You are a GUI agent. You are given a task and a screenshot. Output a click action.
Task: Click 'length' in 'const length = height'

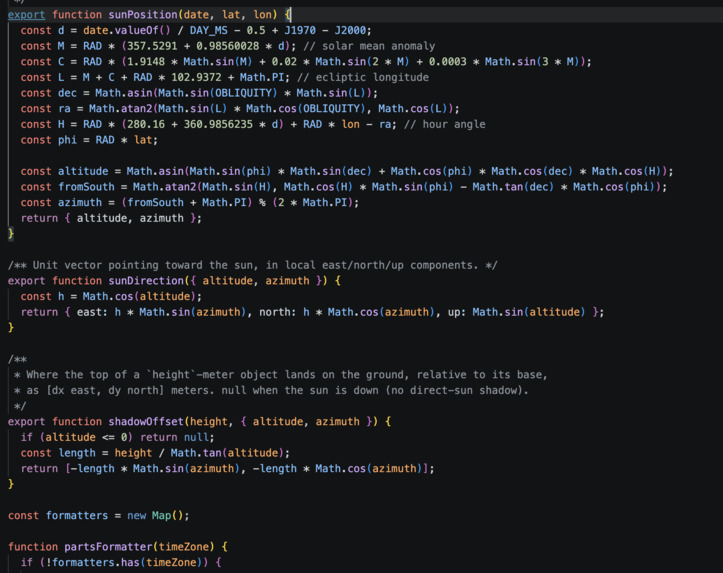(x=77, y=454)
